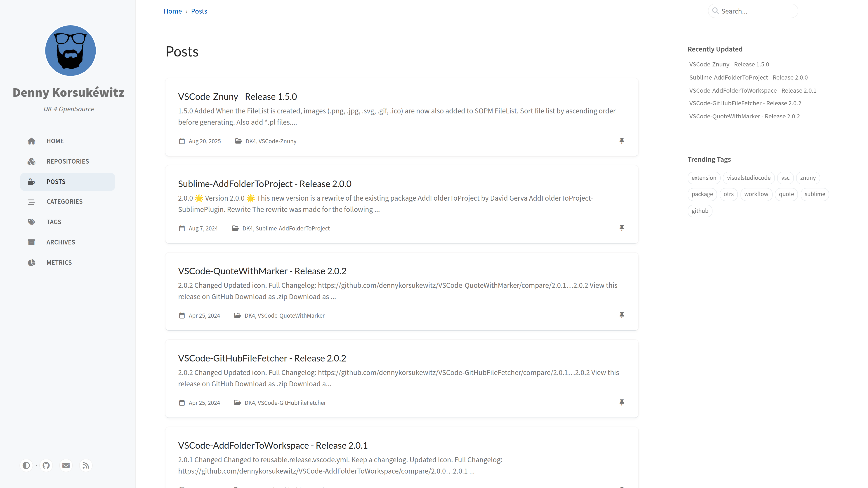Select the vsc trending tag

(785, 178)
